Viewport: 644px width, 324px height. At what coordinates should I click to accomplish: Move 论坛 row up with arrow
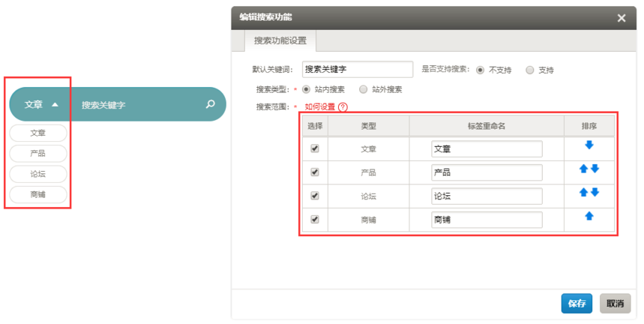coord(583,192)
